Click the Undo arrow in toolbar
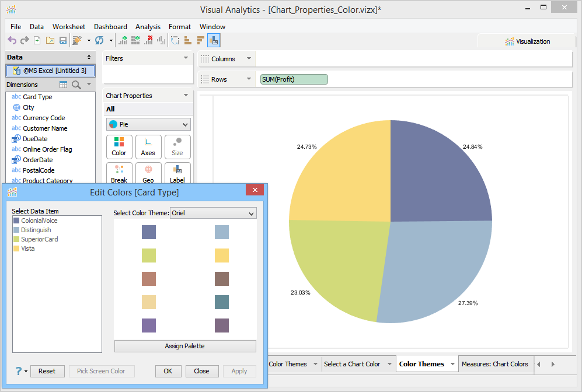Screen dimensions: 582x392 click(12, 40)
